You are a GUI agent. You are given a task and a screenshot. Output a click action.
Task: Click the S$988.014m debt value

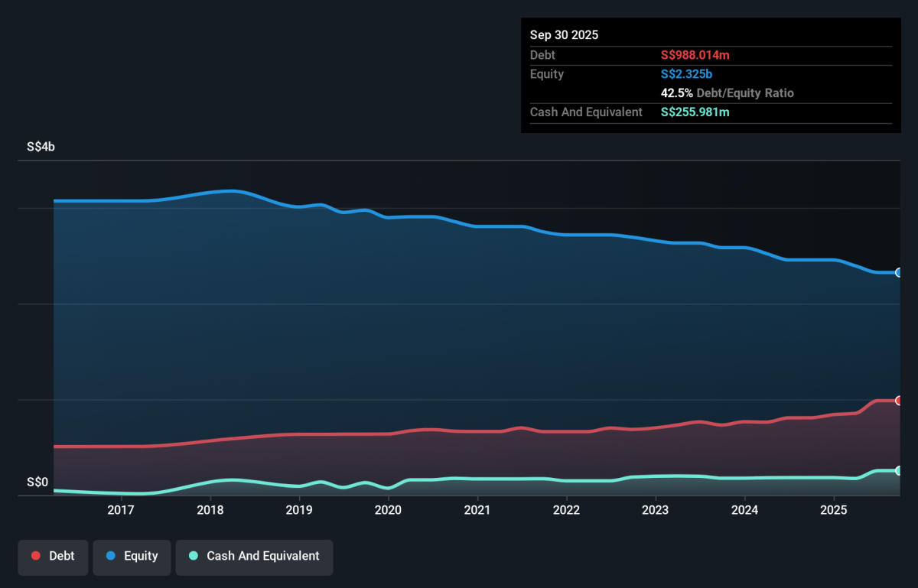[x=695, y=55]
